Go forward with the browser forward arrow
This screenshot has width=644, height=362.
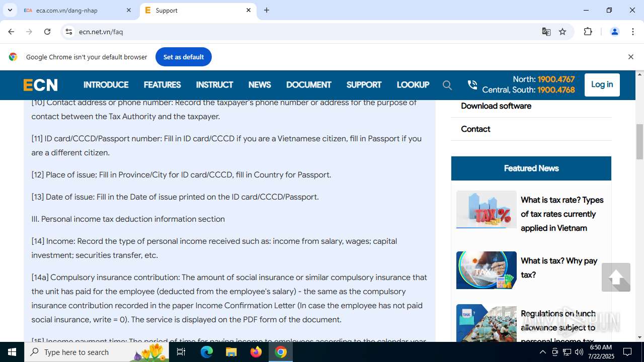tap(29, 32)
